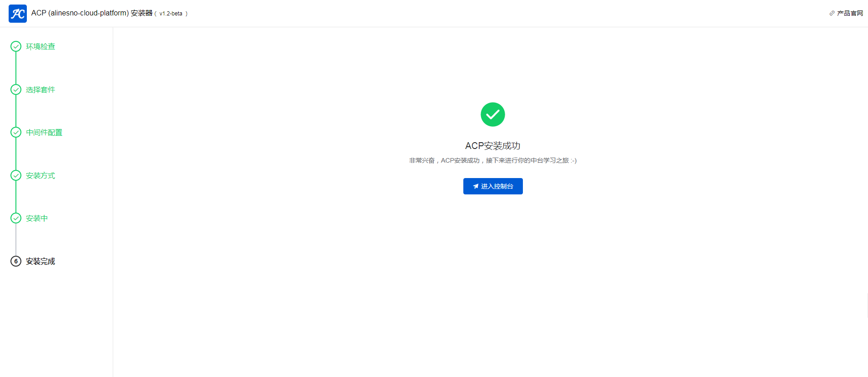This screenshot has width=868, height=377.
Task: Click the step number 6 circle
Action: coord(16,261)
